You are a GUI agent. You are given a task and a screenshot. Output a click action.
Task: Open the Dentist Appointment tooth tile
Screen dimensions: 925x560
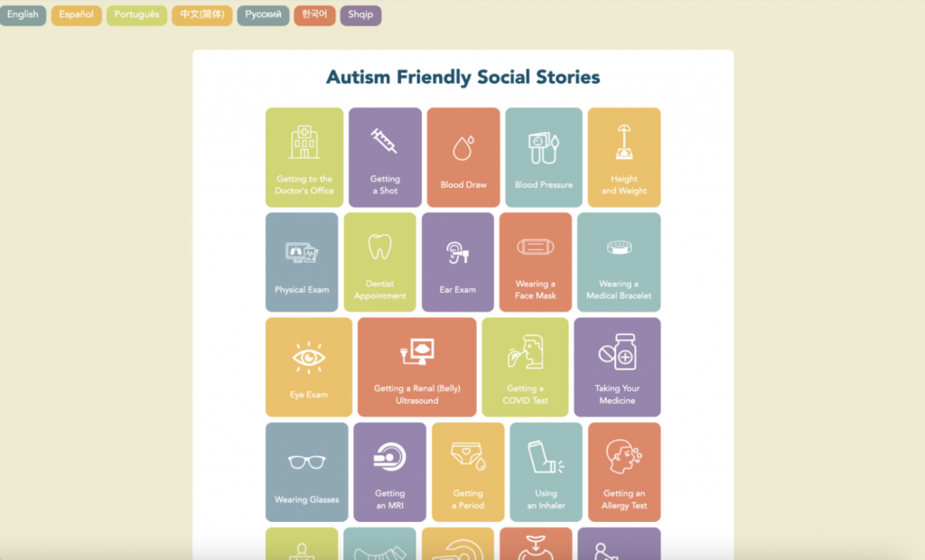(x=380, y=262)
